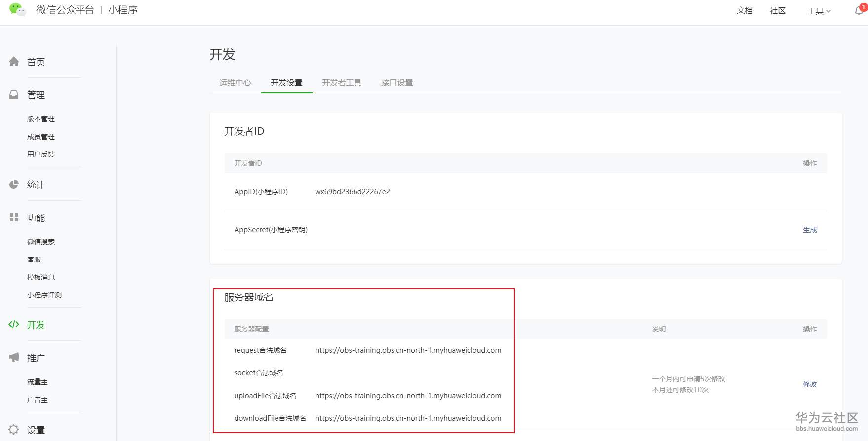Click the megaphone icon beside 推广

tap(14, 357)
